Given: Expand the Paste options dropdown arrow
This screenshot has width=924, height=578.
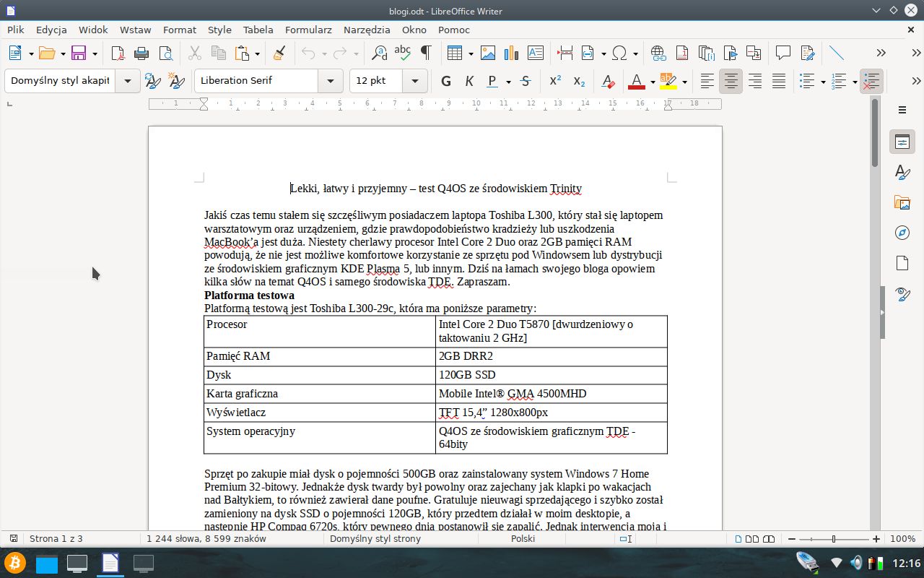Looking at the screenshot, I should pos(257,53).
